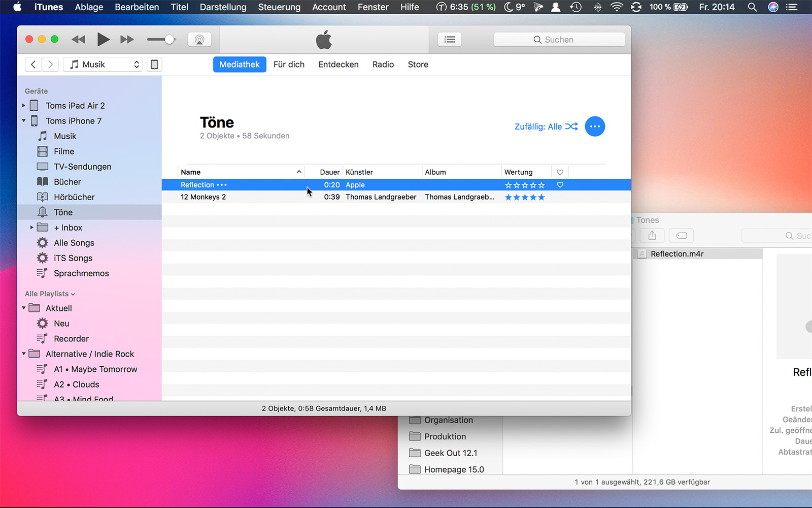Open Spotlight search in the menu bar
The height and width of the screenshot is (508, 812).
tap(752, 7)
